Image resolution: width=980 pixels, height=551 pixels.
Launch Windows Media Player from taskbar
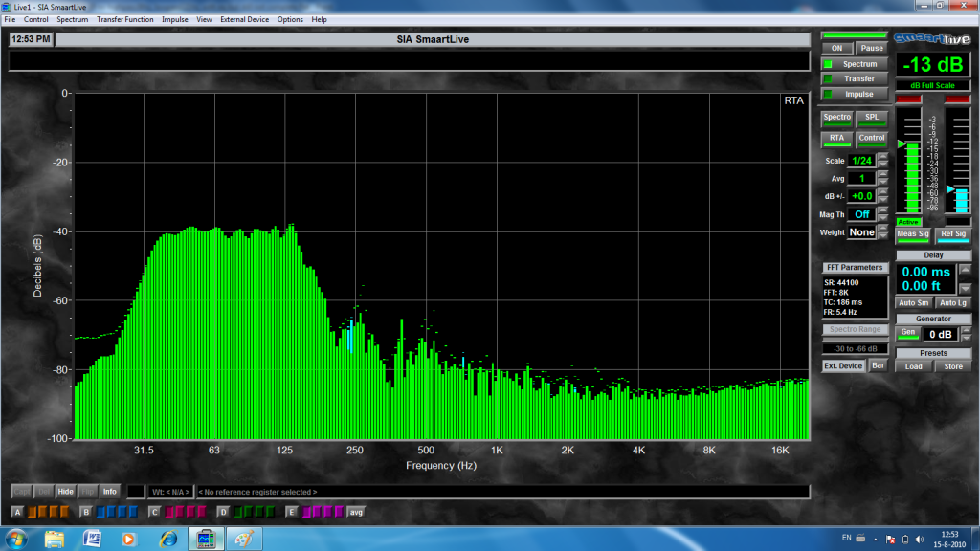point(129,539)
